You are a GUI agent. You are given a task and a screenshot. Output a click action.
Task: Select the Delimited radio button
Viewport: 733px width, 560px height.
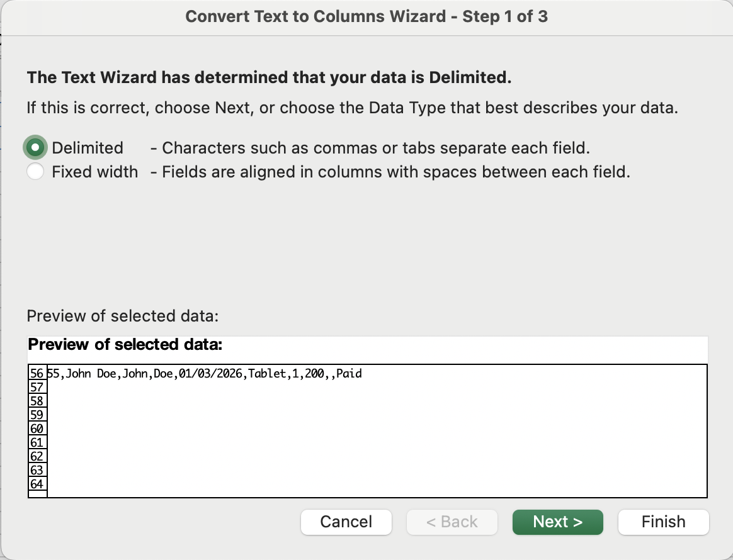point(36,148)
